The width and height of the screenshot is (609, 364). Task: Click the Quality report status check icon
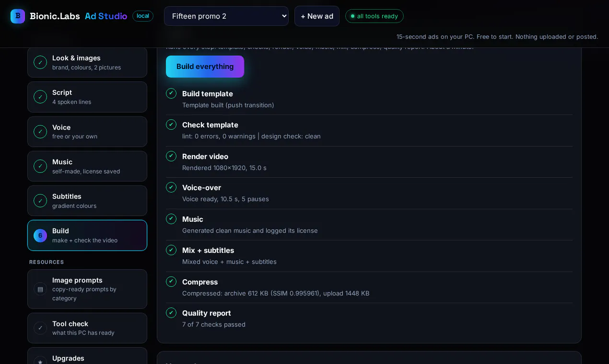[x=171, y=313]
